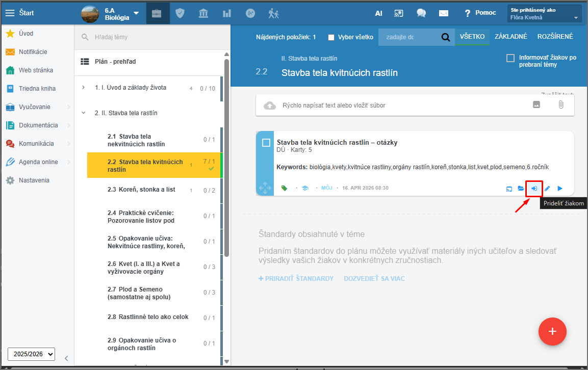The height and width of the screenshot is (370, 588).
Task: Click the pencil edit icon on the card
Action: (x=547, y=189)
